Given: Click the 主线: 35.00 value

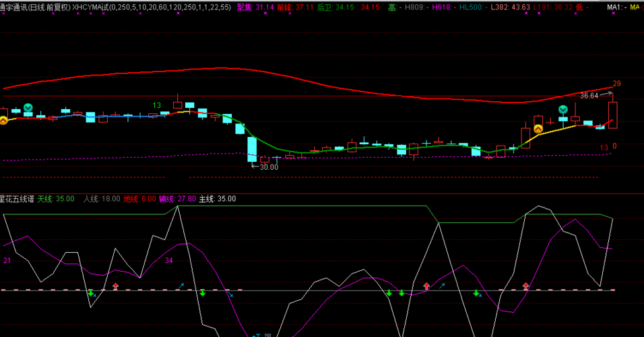Looking at the screenshot, I should point(218,199).
